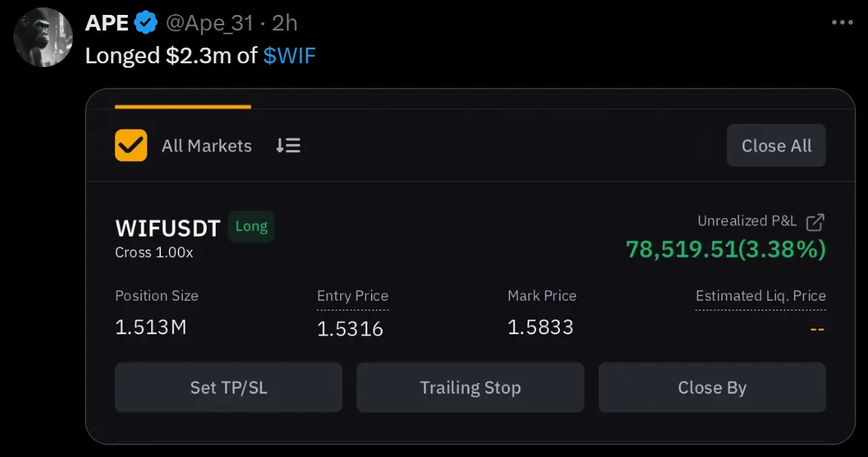Open the WIFUSDT pair name
Image resolution: width=868 pixels, height=457 pixels.
click(x=167, y=228)
